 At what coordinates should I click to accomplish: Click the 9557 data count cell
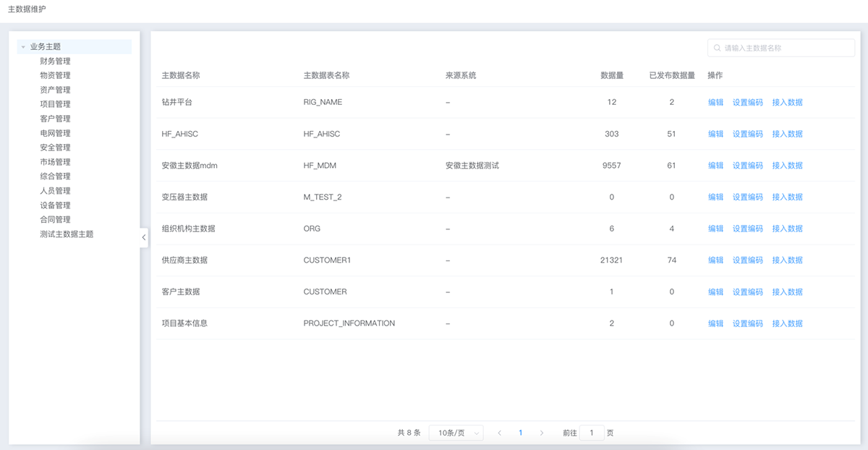(612, 165)
